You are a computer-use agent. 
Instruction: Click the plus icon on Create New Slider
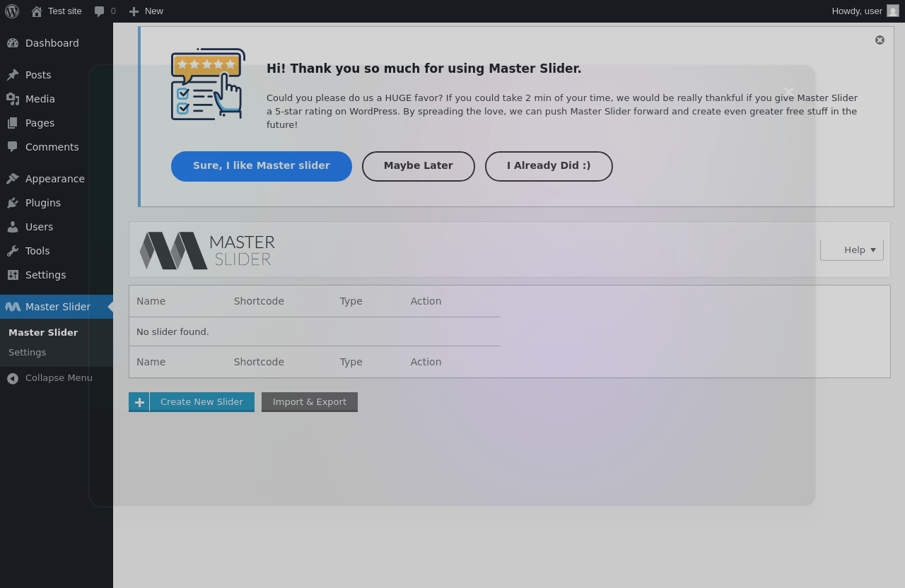tap(139, 402)
